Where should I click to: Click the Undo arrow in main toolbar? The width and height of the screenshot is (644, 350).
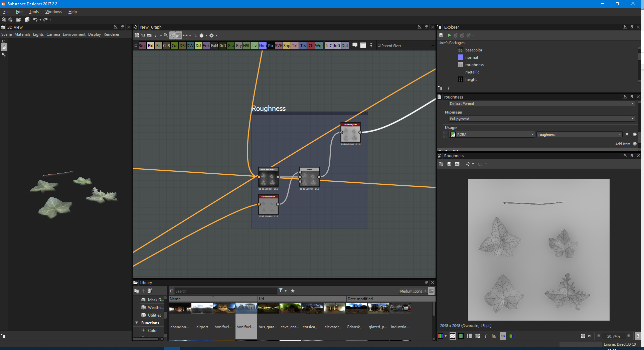[x=35, y=20]
